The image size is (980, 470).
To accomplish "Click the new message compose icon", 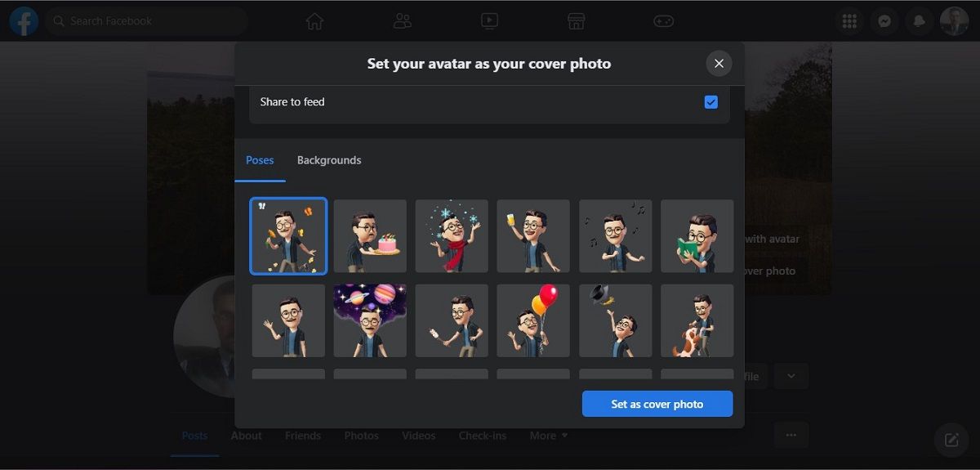I will [x=951, y=440].
